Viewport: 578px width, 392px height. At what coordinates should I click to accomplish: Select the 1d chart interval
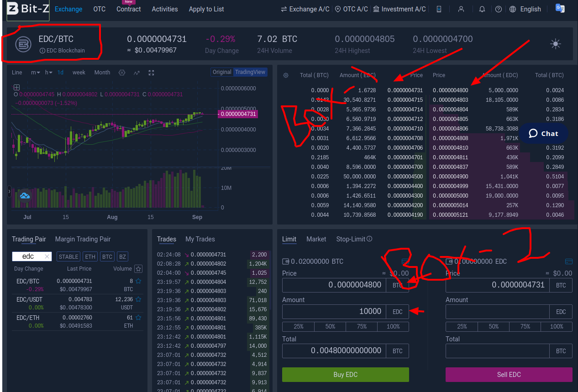click(60, 73)
